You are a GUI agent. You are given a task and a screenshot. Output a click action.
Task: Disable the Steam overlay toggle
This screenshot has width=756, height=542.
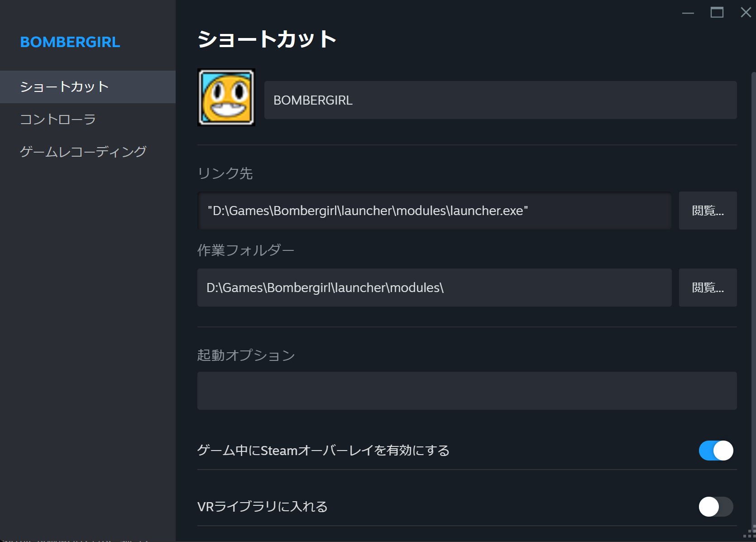coord(716,451)
